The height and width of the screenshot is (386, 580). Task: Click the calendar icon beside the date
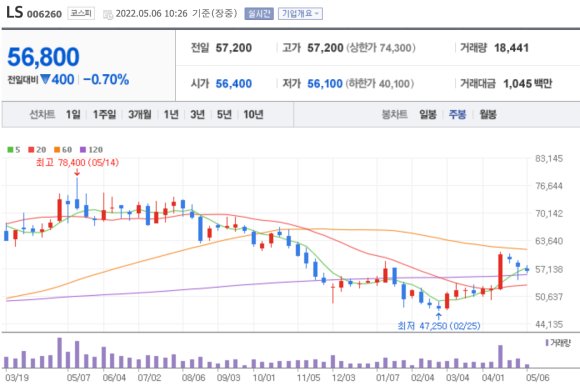(108, 14)
